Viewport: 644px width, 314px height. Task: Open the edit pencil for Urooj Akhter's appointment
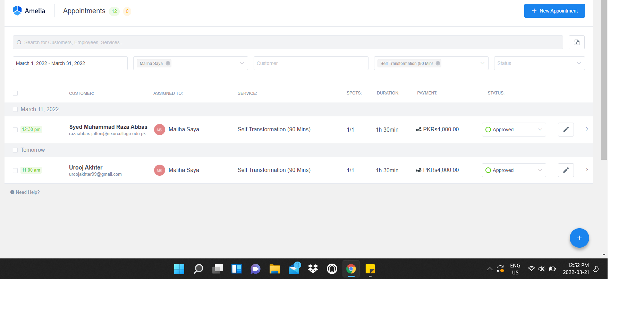[x=566, y=170]
